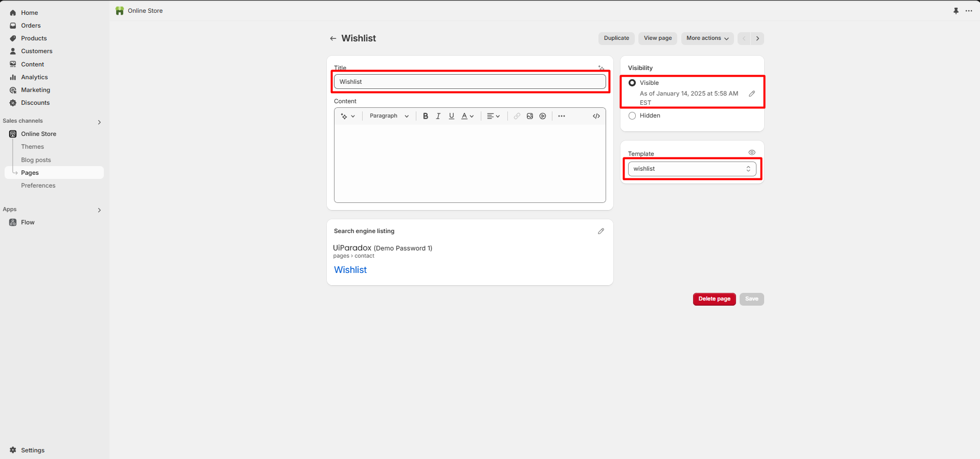Toggle bold formatting in the content editor
980x459 pixels.
pyautogui.click(x=426, y=116)
